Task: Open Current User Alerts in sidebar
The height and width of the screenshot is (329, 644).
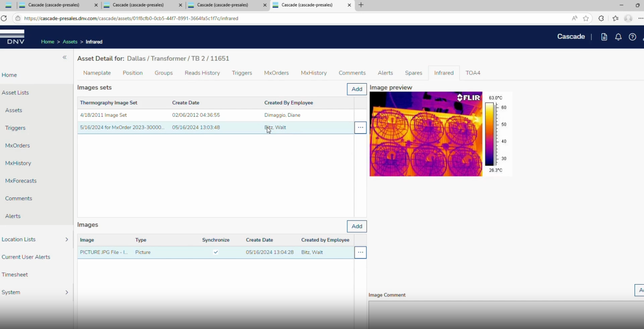Action: (26, 257)
